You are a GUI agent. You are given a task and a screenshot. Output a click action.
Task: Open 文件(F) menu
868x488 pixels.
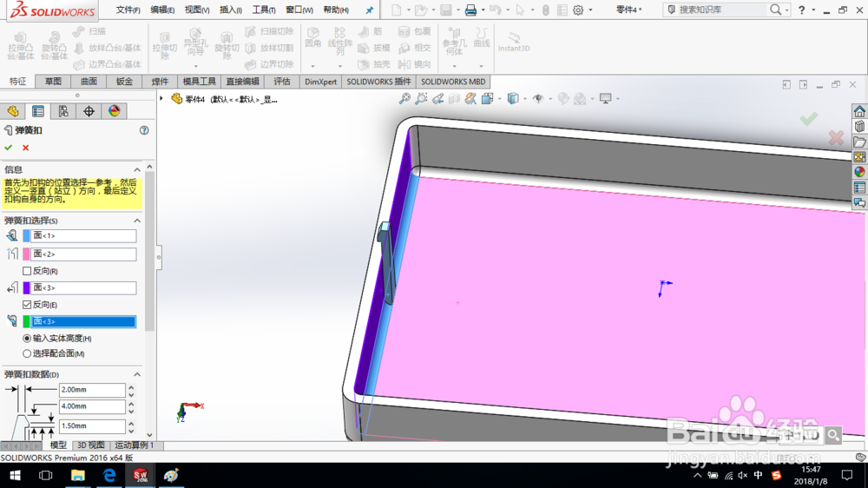128,10
